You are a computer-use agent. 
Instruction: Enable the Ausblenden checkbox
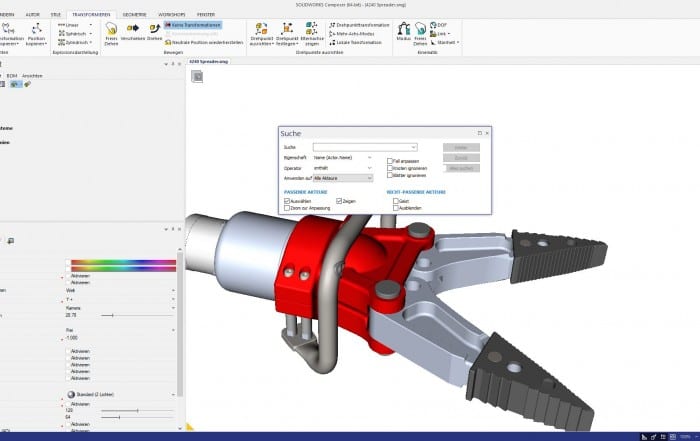(396, 208)
